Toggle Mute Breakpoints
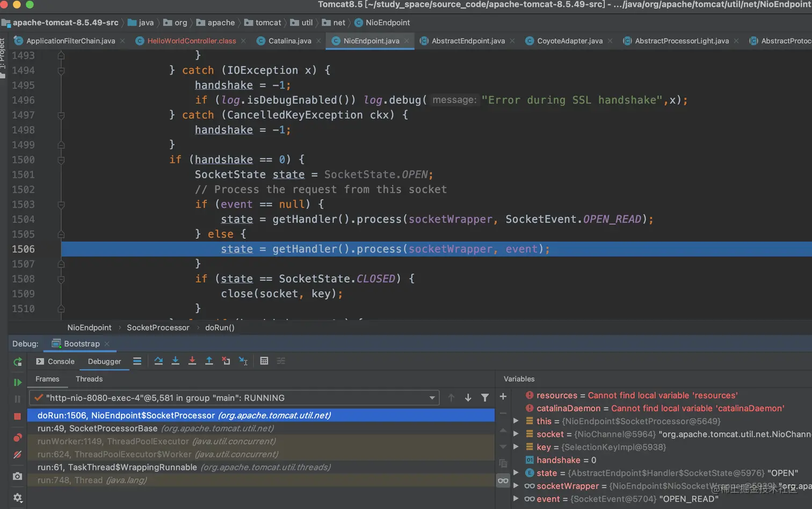 pyautogui.click(x=18, y=455)
